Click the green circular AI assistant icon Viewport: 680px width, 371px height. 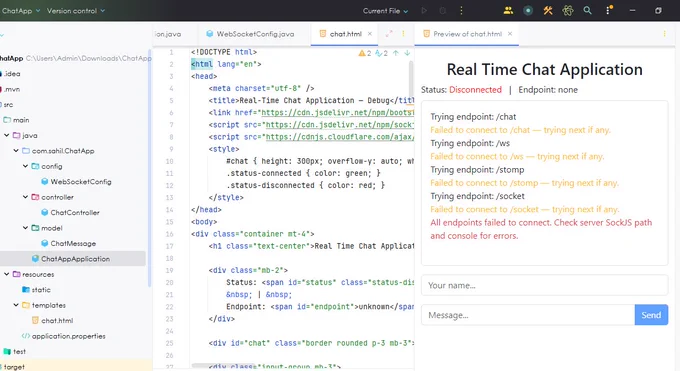click(528, 10)
